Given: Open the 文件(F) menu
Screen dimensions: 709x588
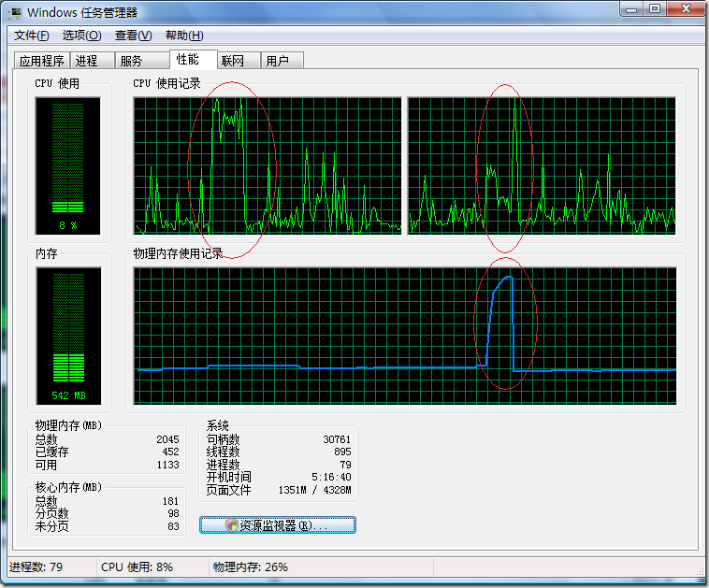Looking at the screenshot, I should click(x=31, y=36).
